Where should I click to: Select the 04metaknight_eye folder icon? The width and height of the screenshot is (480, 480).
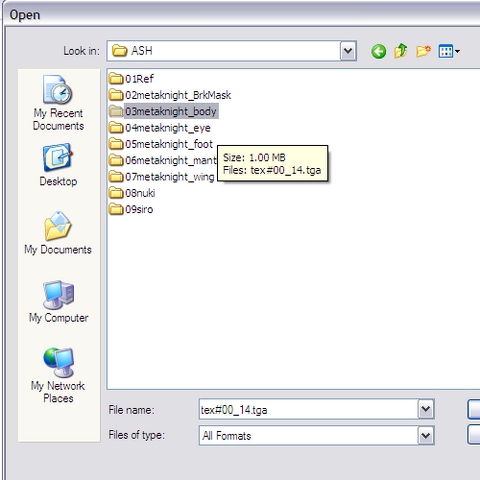[116, 128]
